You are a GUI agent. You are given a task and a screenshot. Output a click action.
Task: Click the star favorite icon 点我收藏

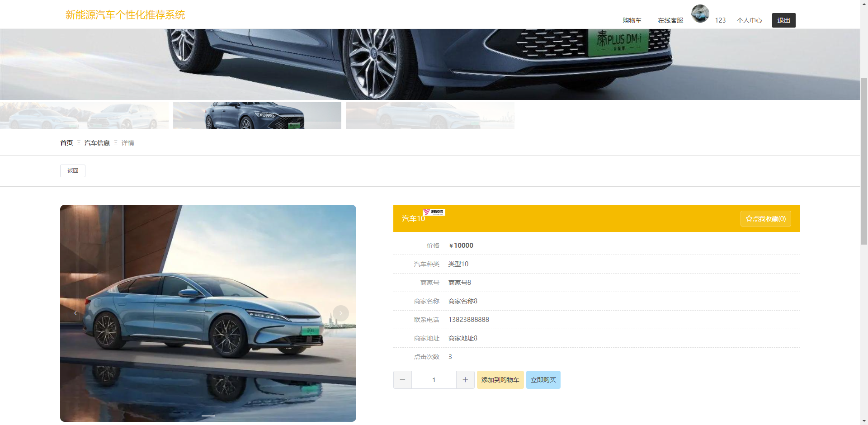coord(749,219)
